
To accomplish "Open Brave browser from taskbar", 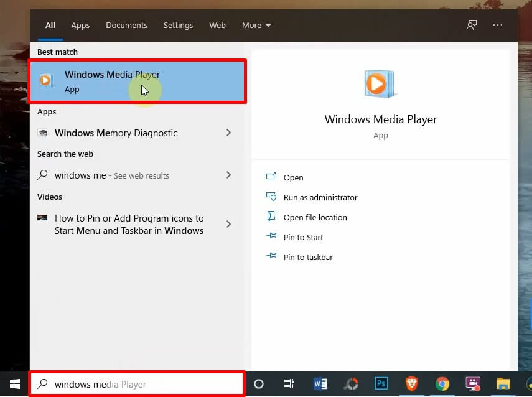I will point(411,384).
